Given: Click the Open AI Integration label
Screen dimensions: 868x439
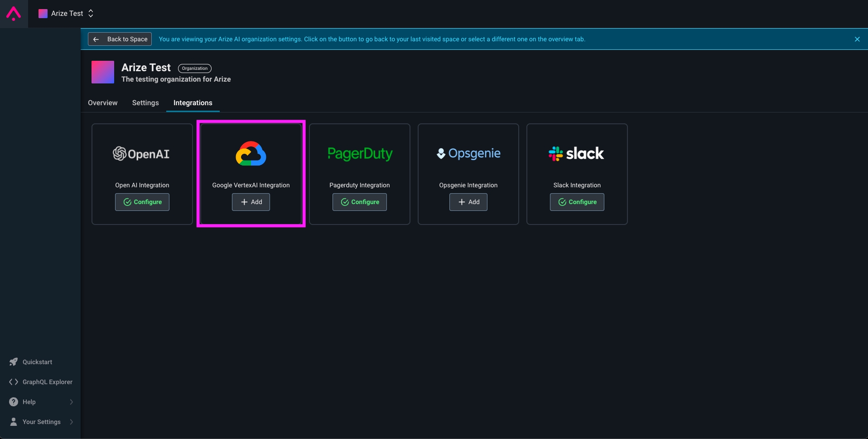Looking at the screenshot, I should click(142, 185).
